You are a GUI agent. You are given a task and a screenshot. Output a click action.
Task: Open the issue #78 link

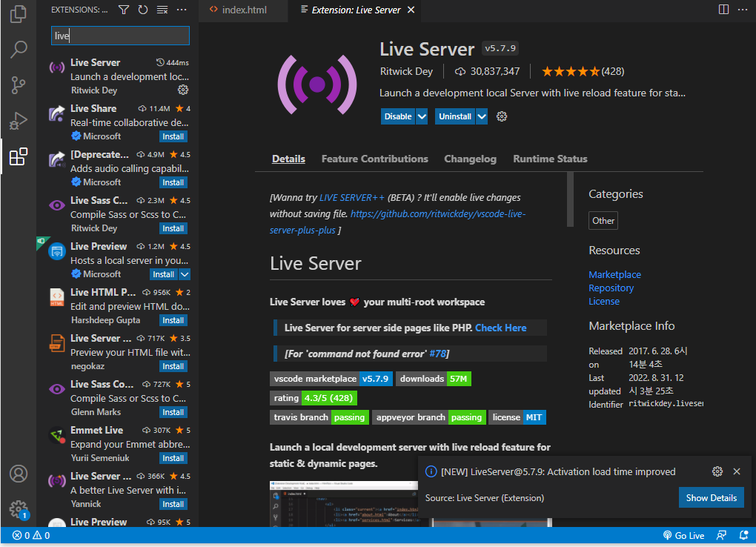438,354
